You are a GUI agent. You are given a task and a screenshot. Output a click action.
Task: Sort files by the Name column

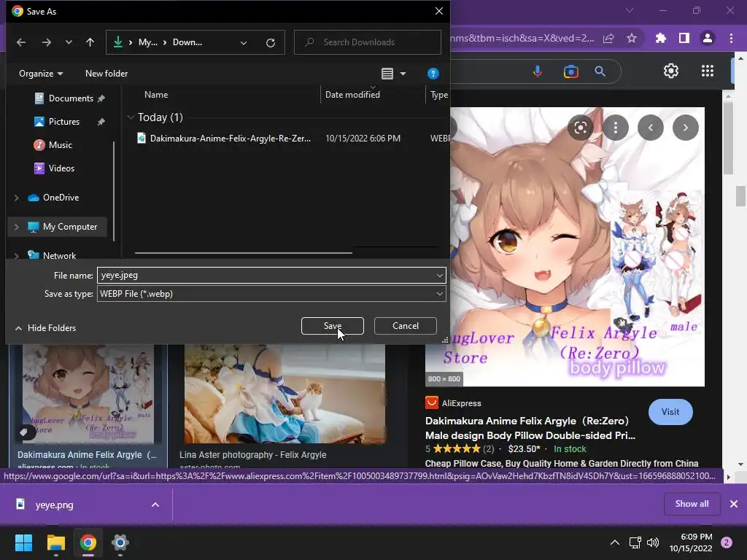(156, 95)
